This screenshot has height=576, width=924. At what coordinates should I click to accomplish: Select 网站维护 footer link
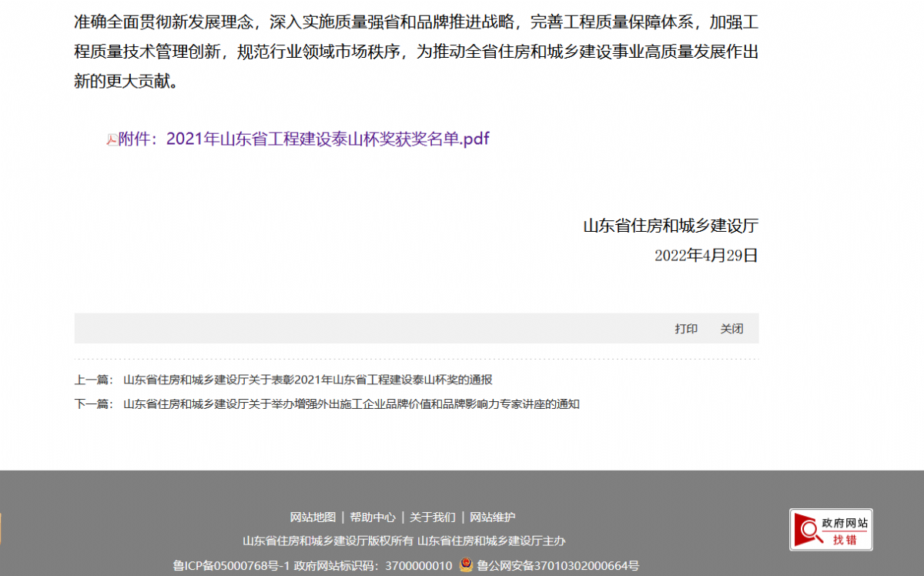coord(493,517)
